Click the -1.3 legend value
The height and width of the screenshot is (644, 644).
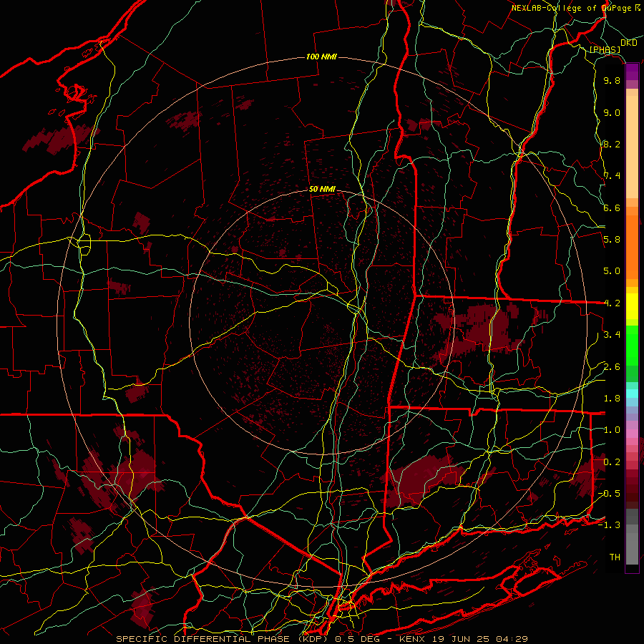[x=610, y=525]
